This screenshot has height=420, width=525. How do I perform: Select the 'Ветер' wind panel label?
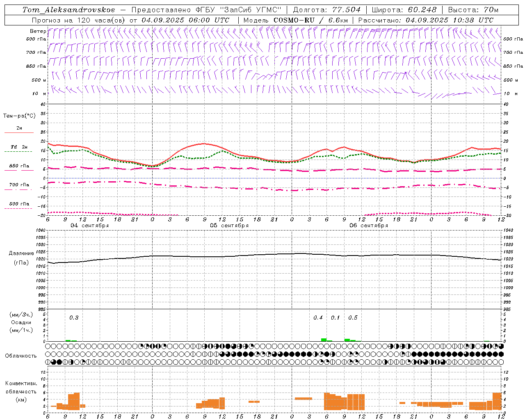click(38, 31)
